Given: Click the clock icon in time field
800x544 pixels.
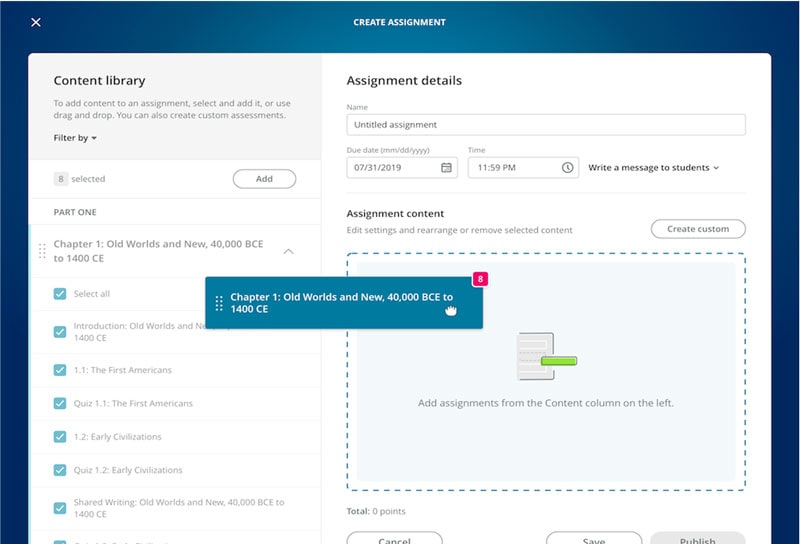Looking at the screenshot, I should 567,168.
